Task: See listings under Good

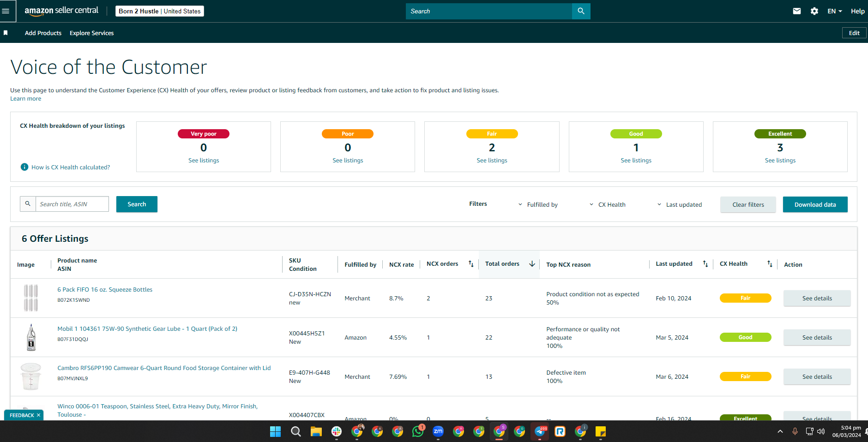Action: coord(636,160)
